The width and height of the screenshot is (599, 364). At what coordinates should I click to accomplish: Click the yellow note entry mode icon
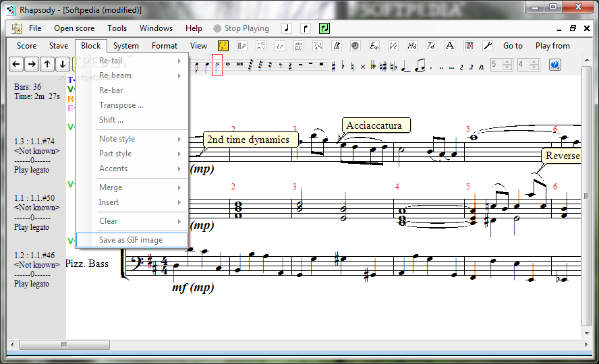(223, 46)
